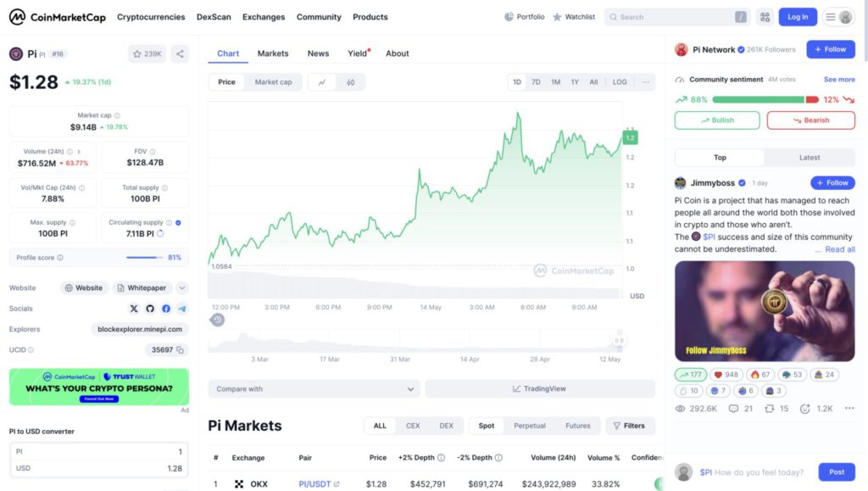
Task: Open the Telegram social link icon
Action: click(182, 309)
